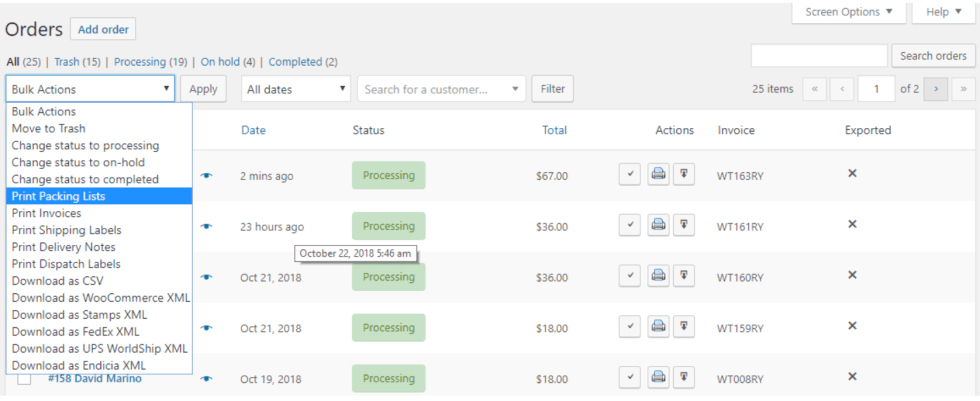Screen dimensions: 980x401
Task: Click print icon for invoice WT163RY
Action: [x=658, y=175]
